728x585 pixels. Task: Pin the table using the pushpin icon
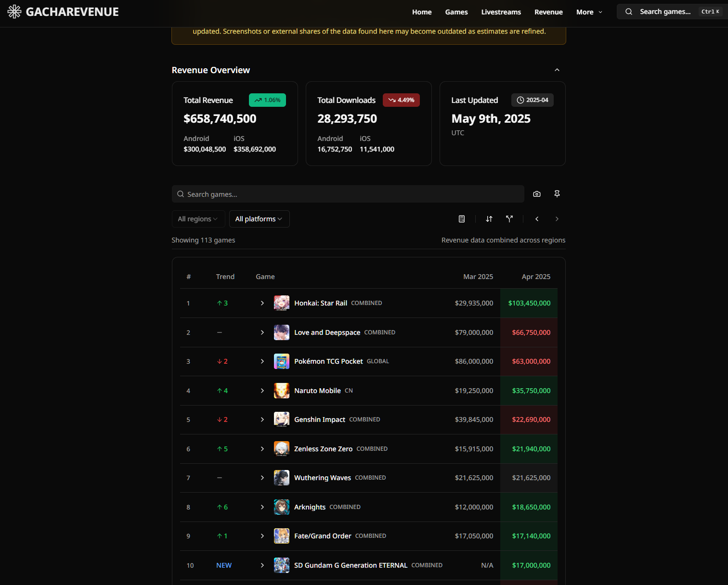[x=557, y=194]
